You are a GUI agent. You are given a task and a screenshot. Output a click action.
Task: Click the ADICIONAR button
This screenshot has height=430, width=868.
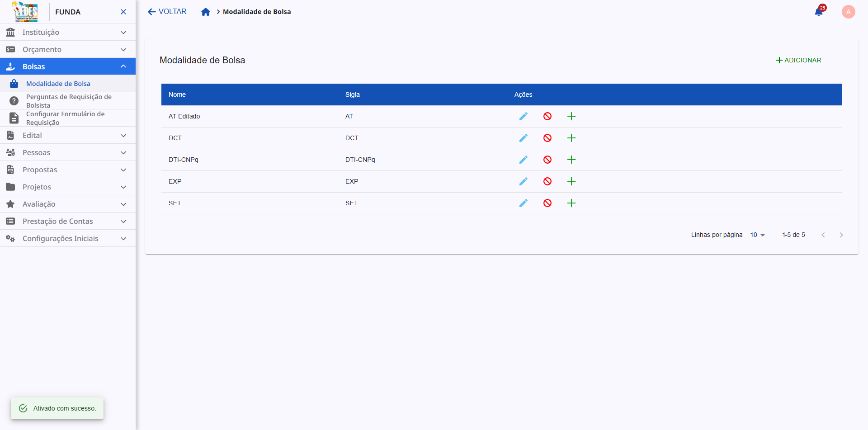point(798,60)
